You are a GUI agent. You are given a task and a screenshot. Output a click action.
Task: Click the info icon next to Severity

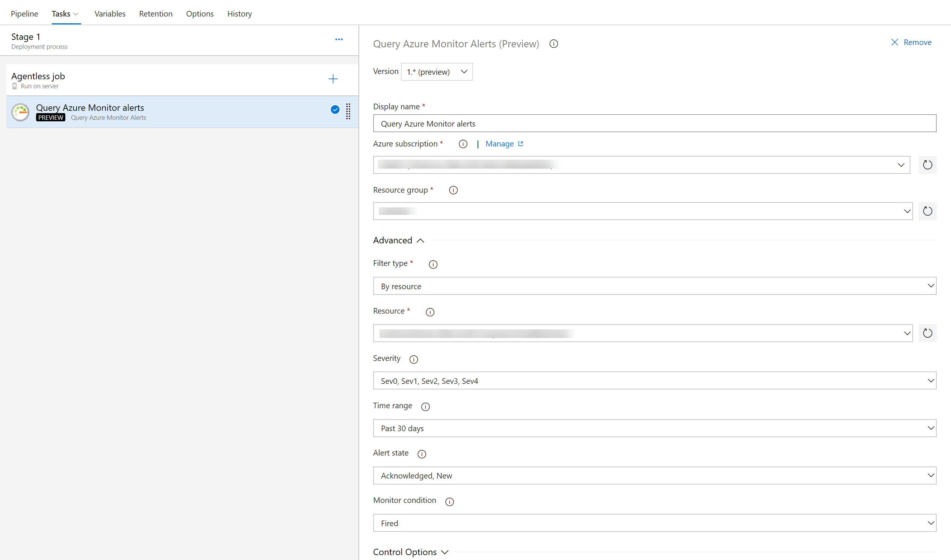pyautogui.click(x=413, y=359)
